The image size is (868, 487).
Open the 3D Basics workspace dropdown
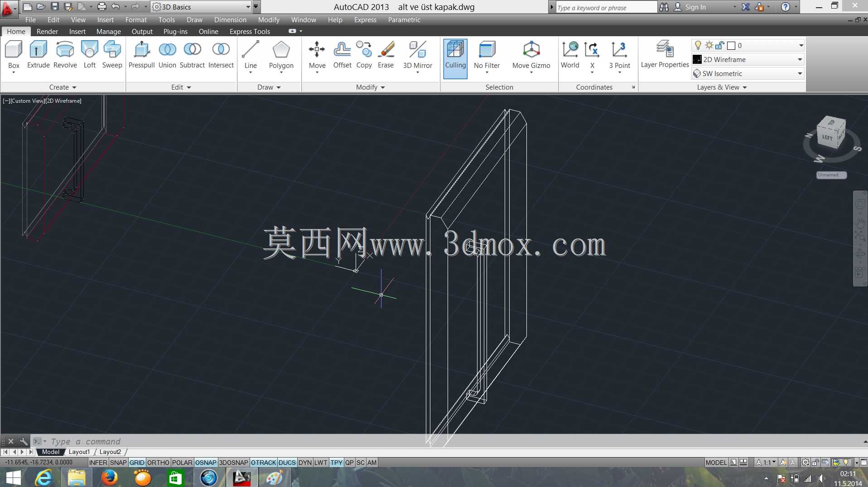pyautogui.click(x=201, y=7)
